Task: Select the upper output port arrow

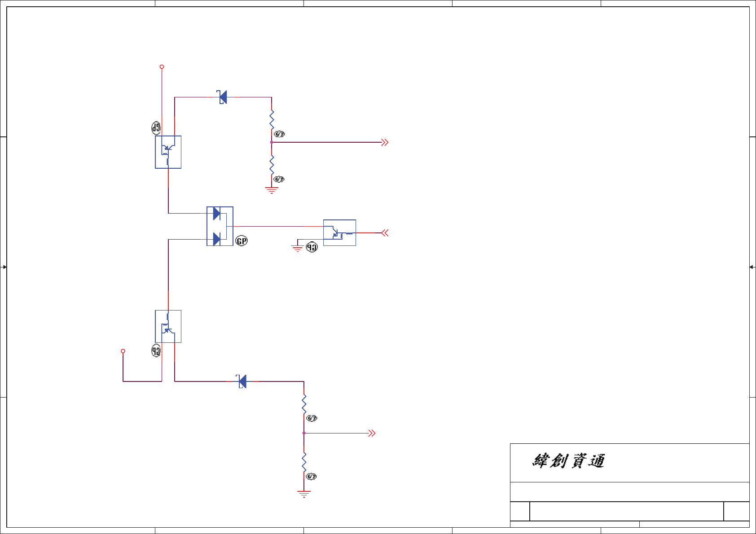Action: 385,142
